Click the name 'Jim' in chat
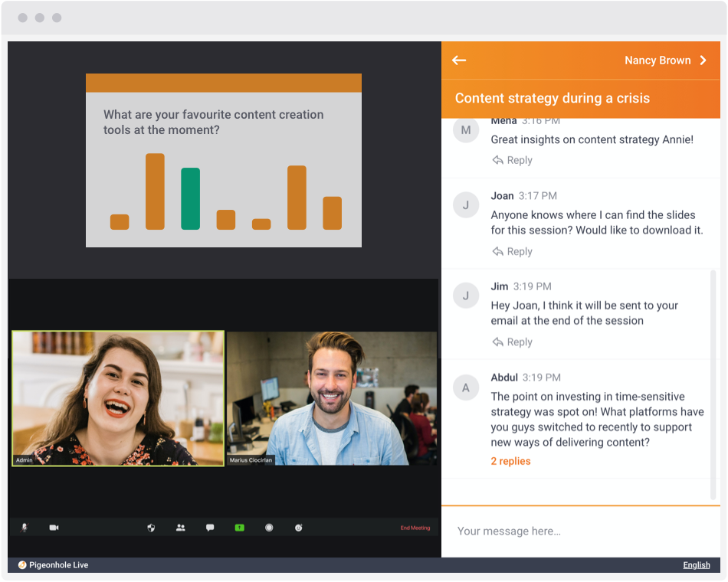 click(500, 286)
